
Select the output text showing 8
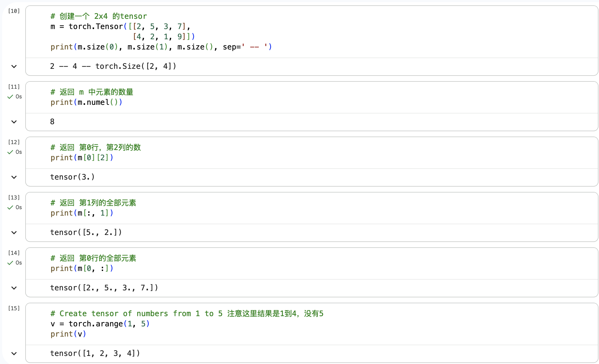tap(52, 122)
